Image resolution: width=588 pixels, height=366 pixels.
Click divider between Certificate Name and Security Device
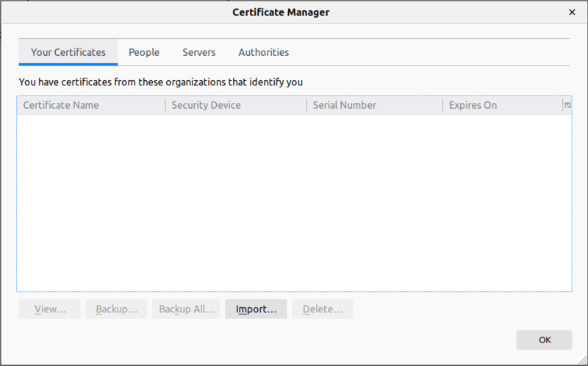(x=165, y=105)
